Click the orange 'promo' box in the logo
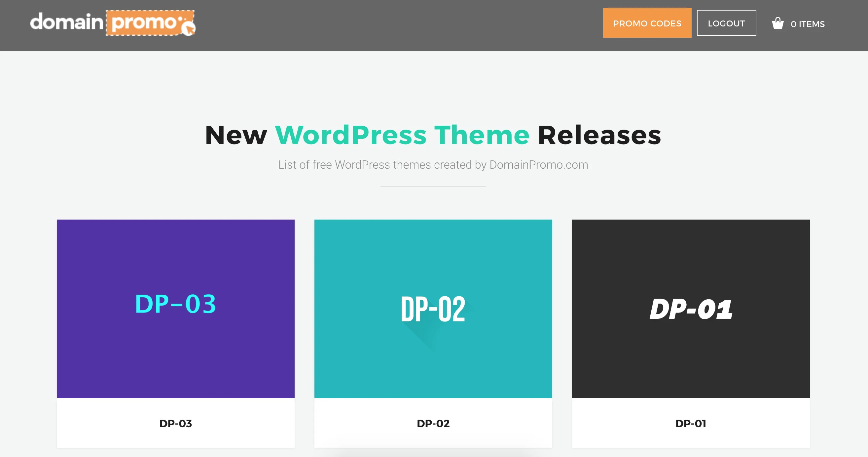The height and width of the screenshot is (457, 868). [x=150, y=23]
